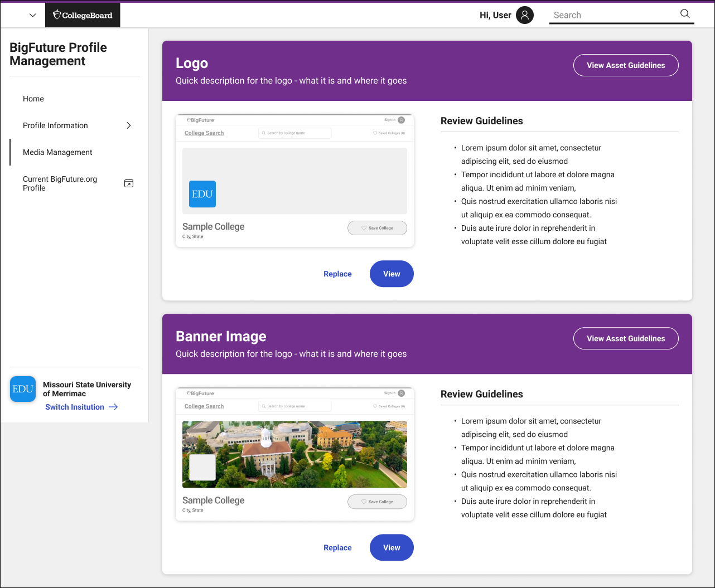The height and width of the screenshot is (588, 715).
Task: Click View Asset Guidelines in Logo section
Action: coord(626,65)
